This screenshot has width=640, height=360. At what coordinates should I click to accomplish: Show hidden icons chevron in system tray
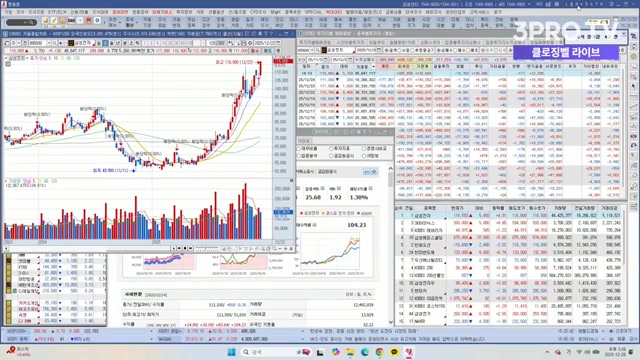(x=547, y=352)
